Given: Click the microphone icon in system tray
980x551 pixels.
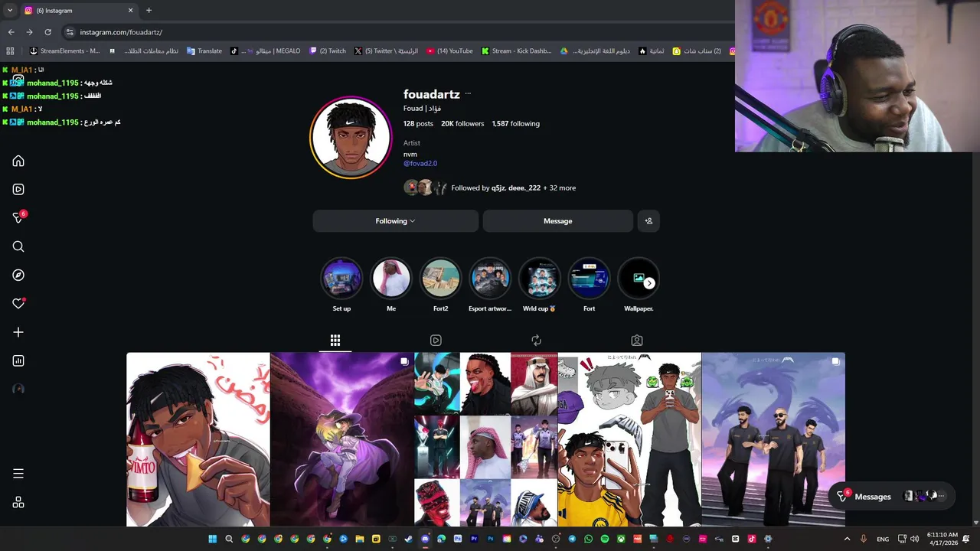Looking at the screenshot, I should pos(864,539).
